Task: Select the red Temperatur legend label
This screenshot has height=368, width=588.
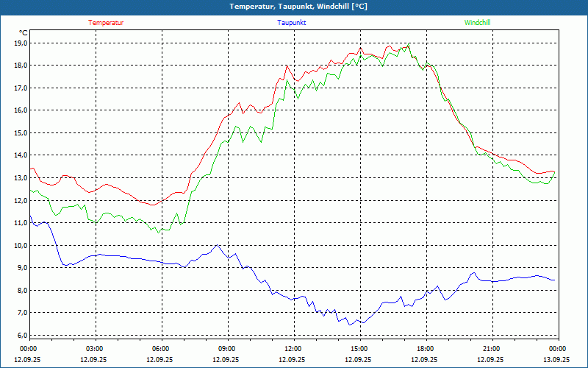Action: pos(106,23)
